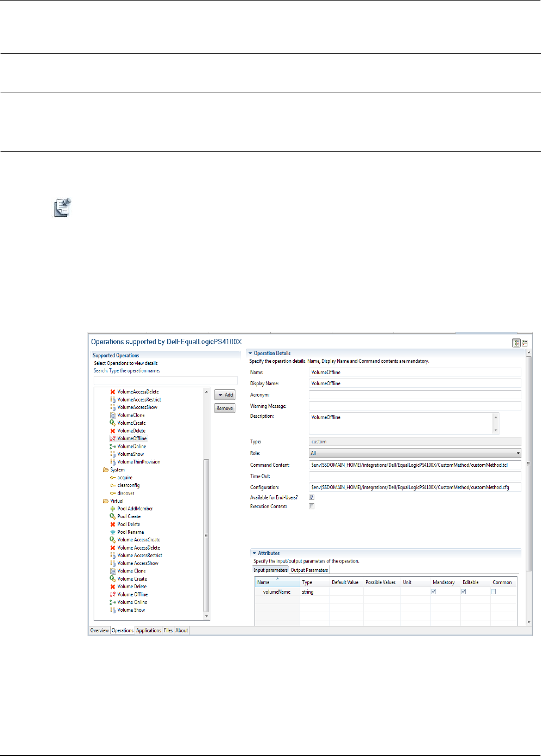The height and width of the screenshot is (756, 541).
Task: Collapse the Operation Details section
Action: point(250,353)
